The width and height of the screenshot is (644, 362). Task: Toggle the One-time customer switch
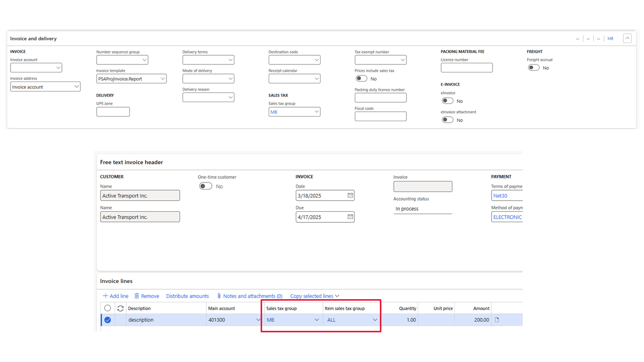pyautogui.click(x=205, y=186)
